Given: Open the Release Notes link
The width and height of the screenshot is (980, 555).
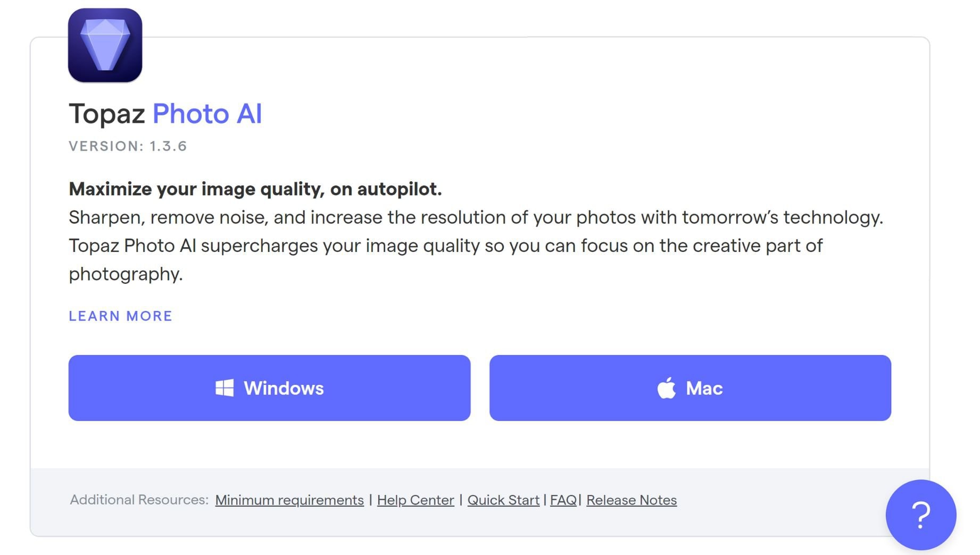Looking at the screenshot, I should point(631,500).
